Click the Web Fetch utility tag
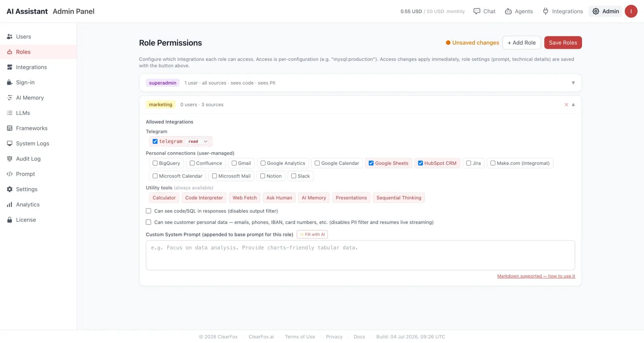644x343 pixels. coord(245,198)
